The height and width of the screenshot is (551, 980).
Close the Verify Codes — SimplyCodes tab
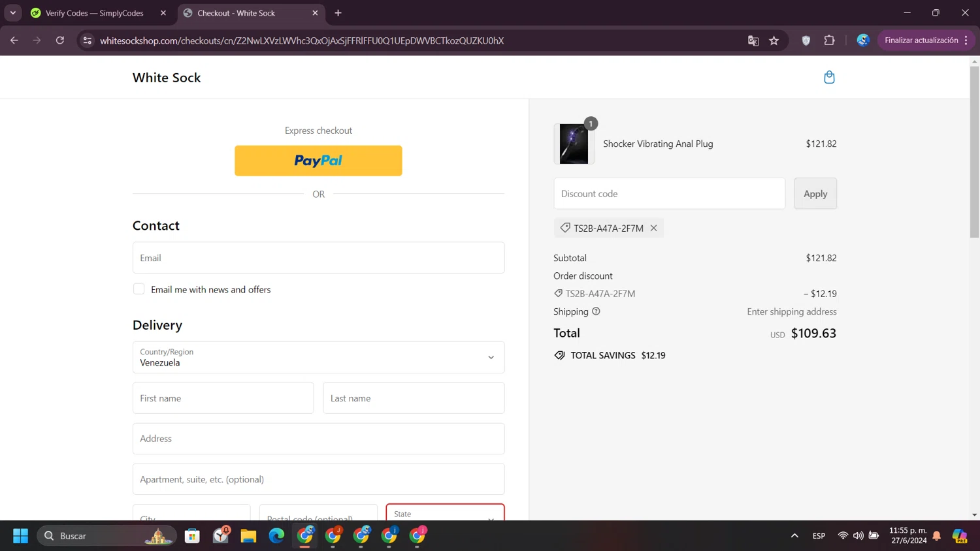163,13
